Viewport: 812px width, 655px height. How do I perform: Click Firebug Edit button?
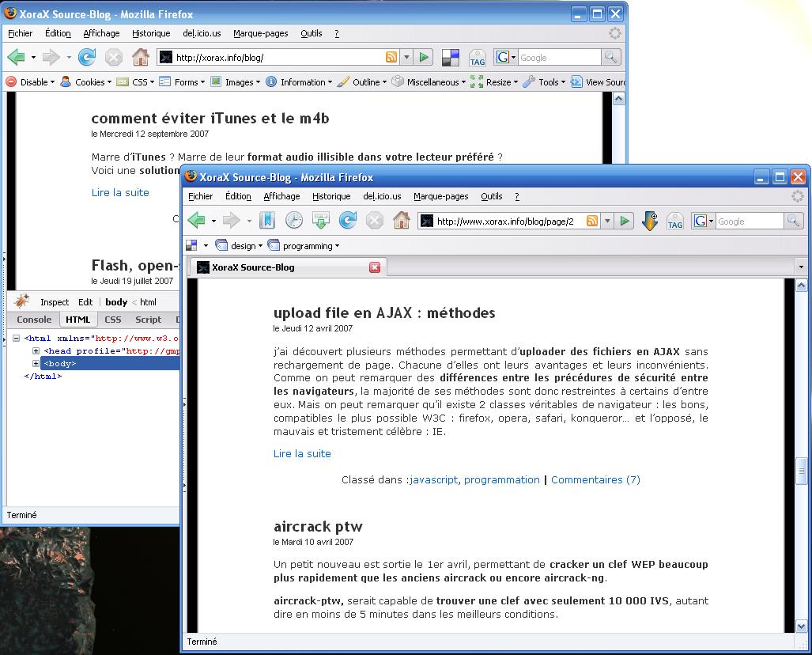(85, 302)
